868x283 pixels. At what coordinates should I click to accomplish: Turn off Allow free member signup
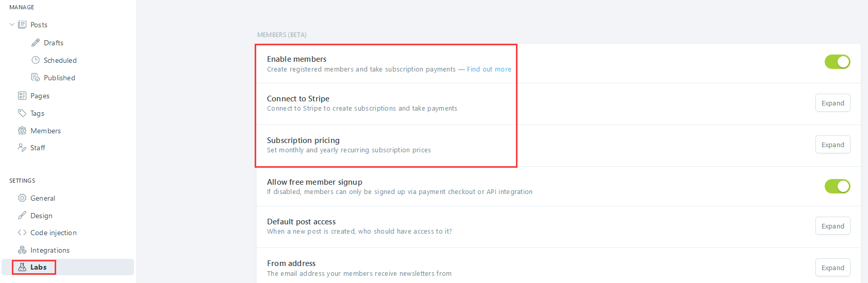837,186
